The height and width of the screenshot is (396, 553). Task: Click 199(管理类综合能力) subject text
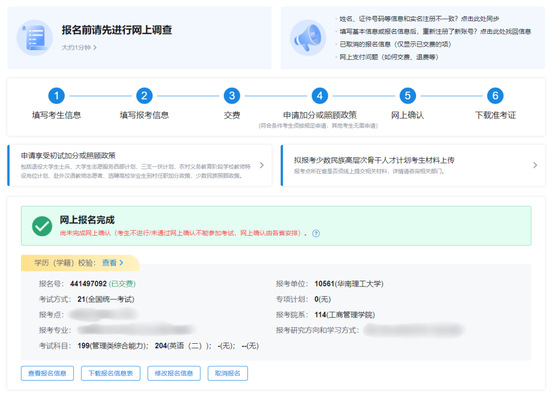(113, 346)
